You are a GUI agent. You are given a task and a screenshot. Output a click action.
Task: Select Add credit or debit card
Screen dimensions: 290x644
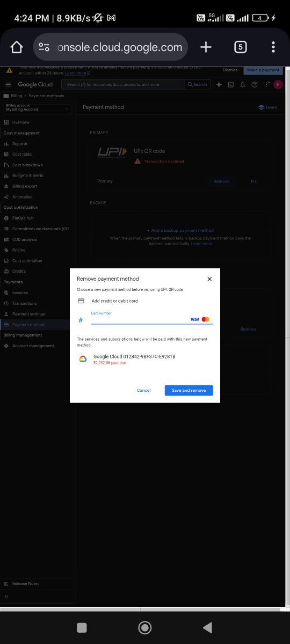click(x=114, y=301)
